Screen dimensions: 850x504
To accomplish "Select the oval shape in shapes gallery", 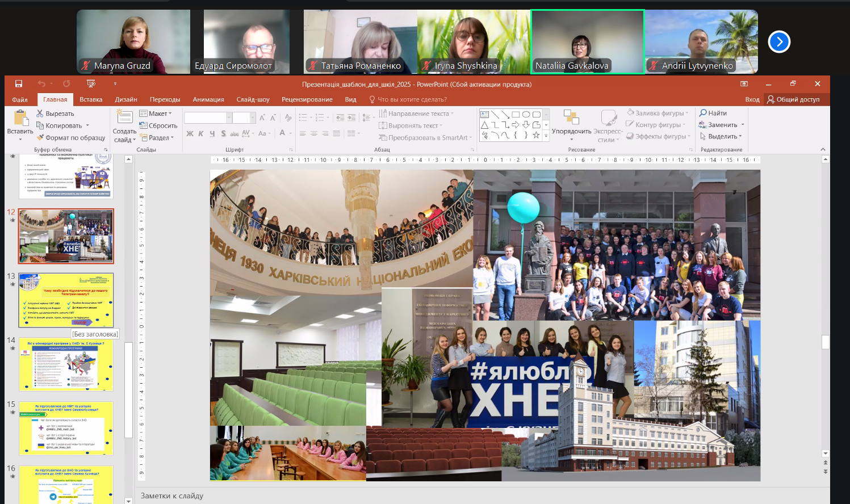I will tap(526, 114).
